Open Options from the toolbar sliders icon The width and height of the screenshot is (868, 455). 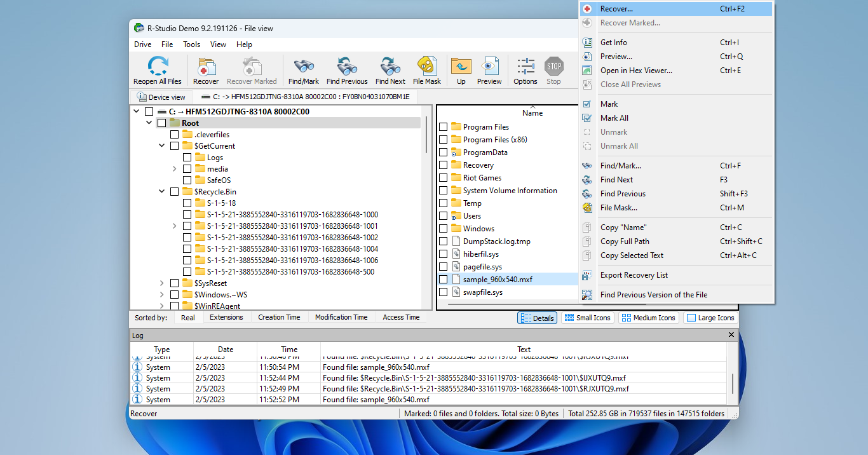tap(526, 66)
